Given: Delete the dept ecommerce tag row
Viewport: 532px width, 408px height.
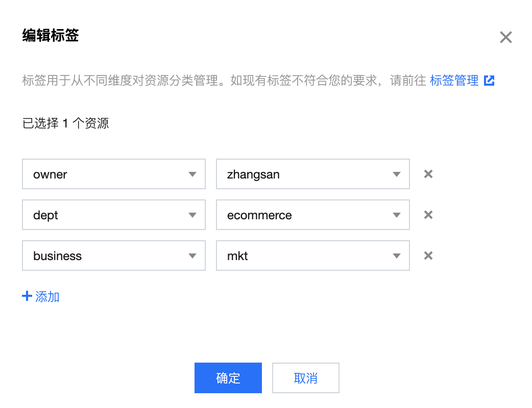Looking at the screenshot, I should point(428,215).
